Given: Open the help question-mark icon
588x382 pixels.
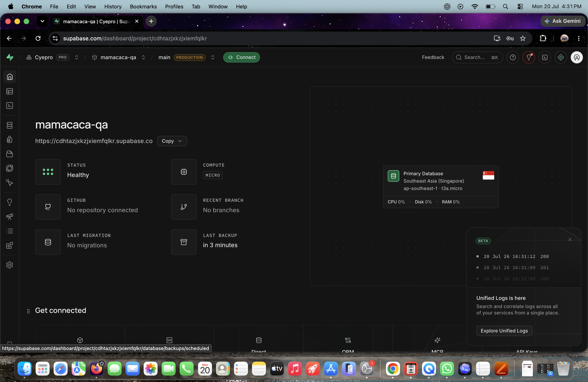Looking at the screenshot, I should click(513, 57).
